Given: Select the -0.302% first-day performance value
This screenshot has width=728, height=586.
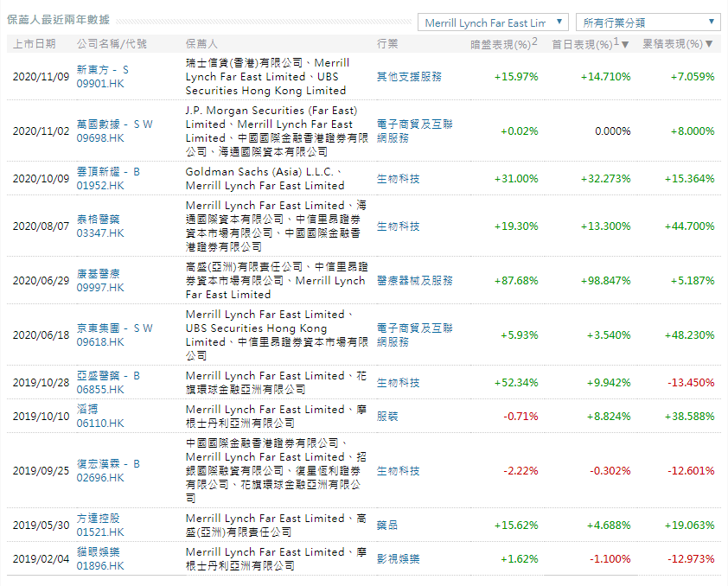Looking at the screenshot, I should pos(610,470).
